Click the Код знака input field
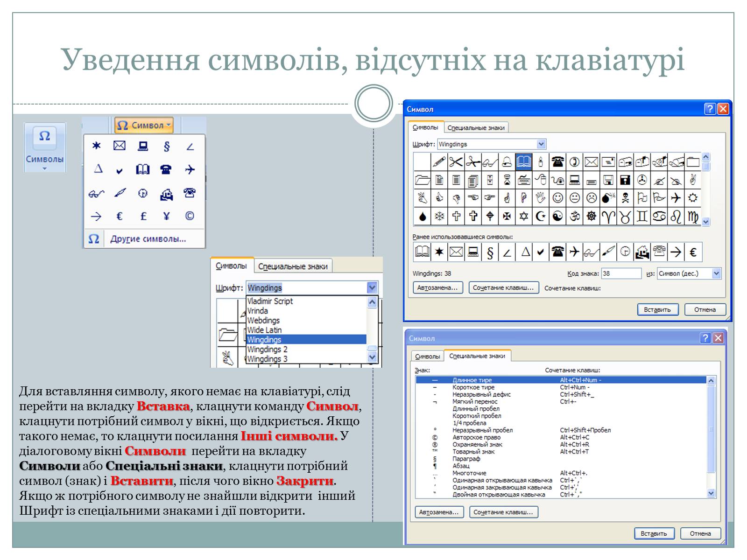This screenshot has width=747, height=560. (x=621, y=273)
